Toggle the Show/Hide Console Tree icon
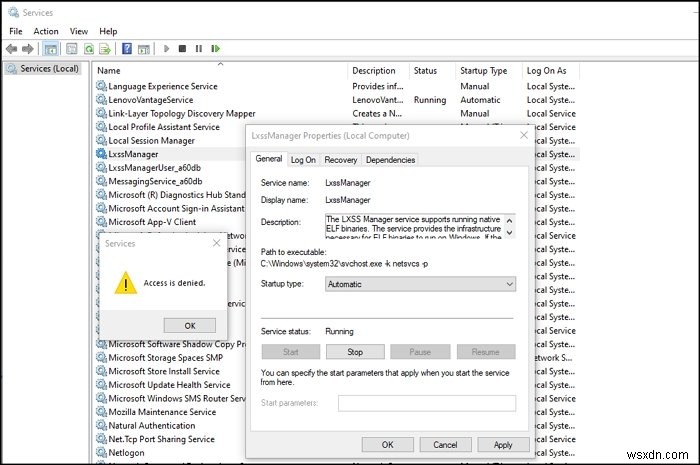 click(x=50, y=49)
